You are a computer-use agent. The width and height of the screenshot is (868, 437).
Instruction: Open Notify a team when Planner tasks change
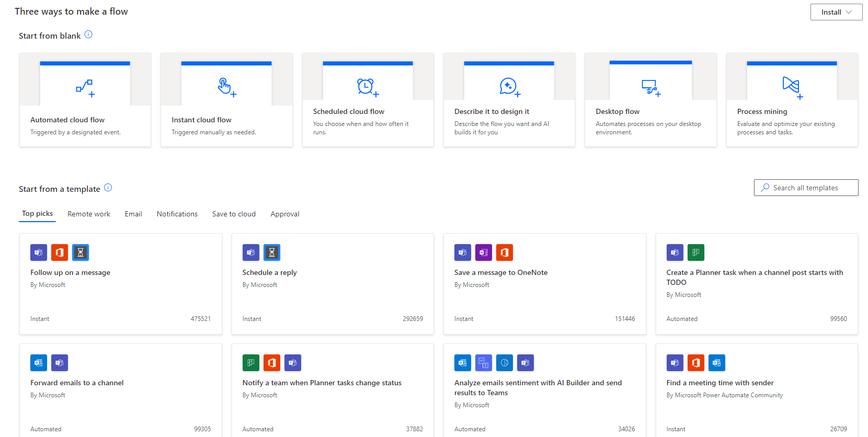pyautogui.click(x=333, y=390)
